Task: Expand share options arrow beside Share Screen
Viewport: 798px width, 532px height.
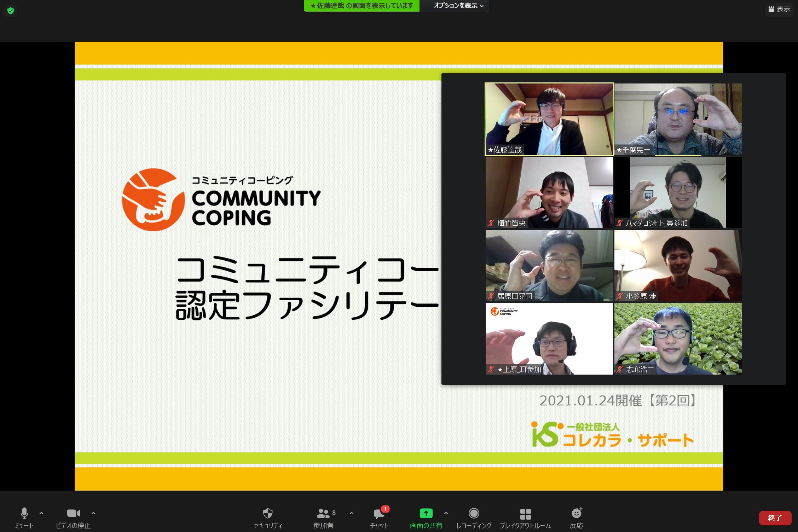Action: point(446,513)
